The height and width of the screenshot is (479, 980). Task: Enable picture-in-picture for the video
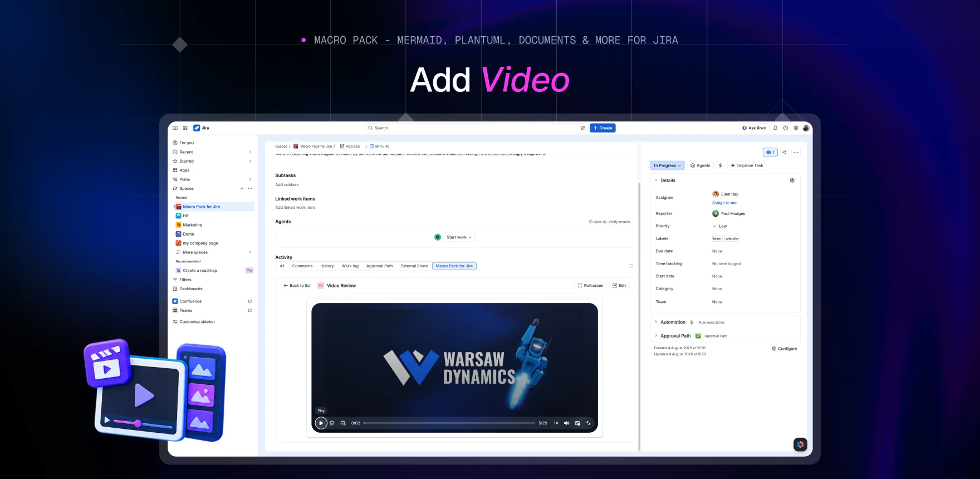(x=577, y=423)
